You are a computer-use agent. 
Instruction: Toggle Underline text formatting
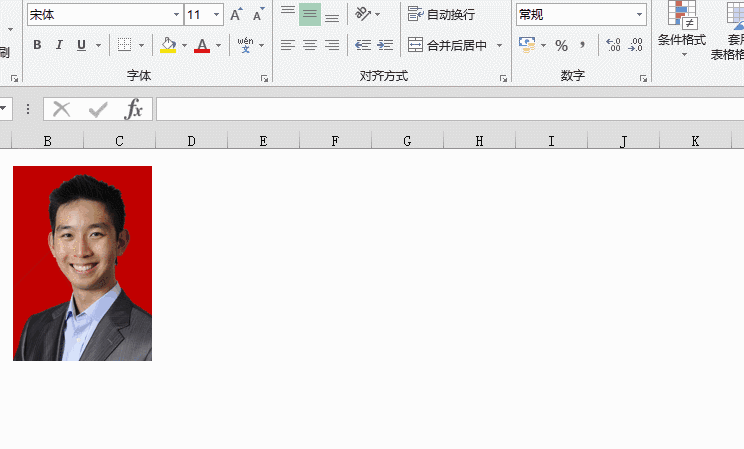81,45
